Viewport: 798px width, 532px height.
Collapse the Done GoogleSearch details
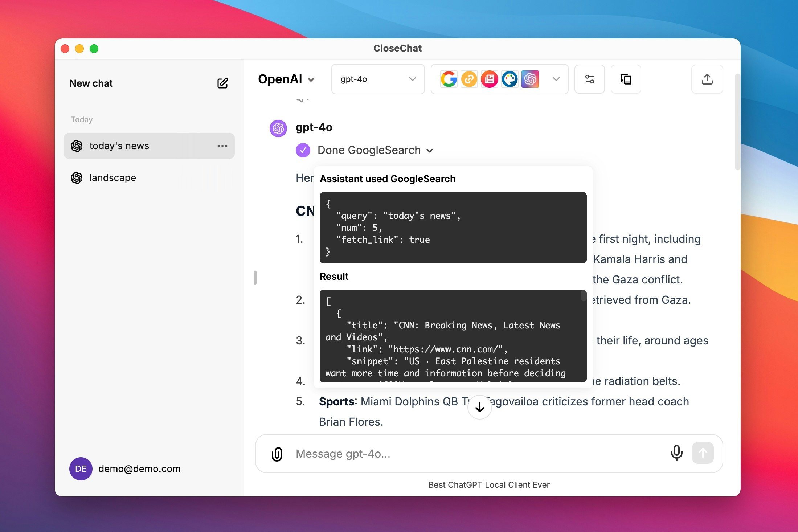click(430, 150)
